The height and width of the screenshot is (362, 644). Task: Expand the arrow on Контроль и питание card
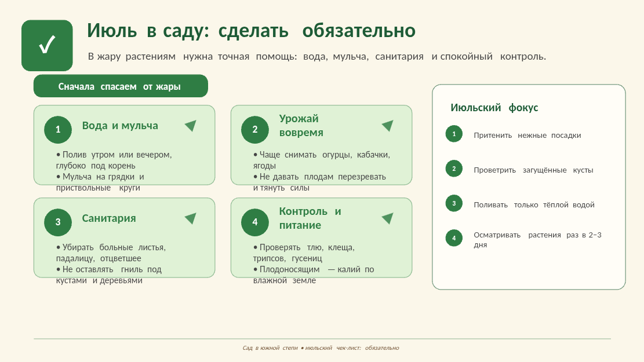coord(388,218)
